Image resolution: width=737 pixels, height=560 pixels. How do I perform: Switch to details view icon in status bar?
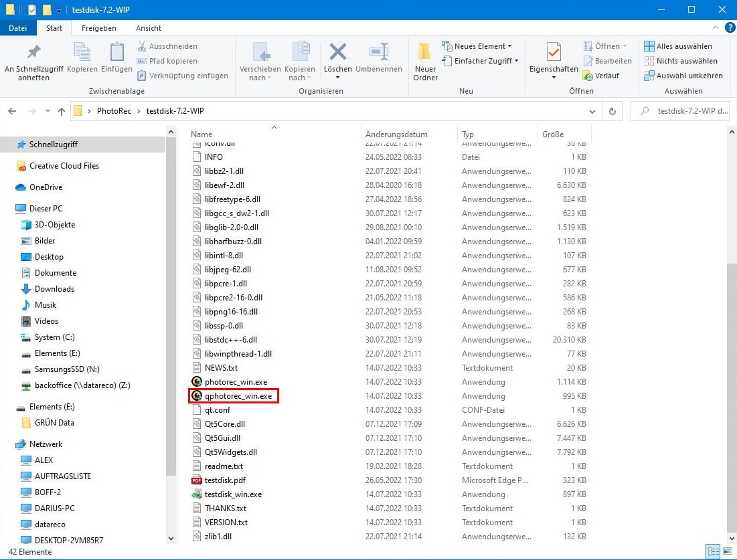point(713,551)
